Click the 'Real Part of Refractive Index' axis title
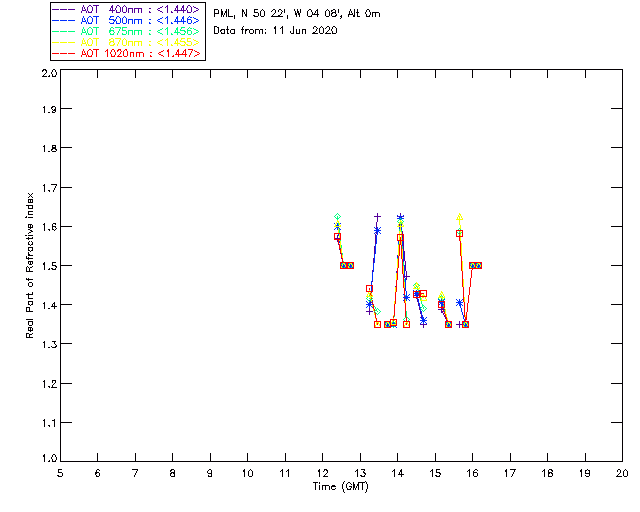The image size is (640, 512). tap(29, 265)
